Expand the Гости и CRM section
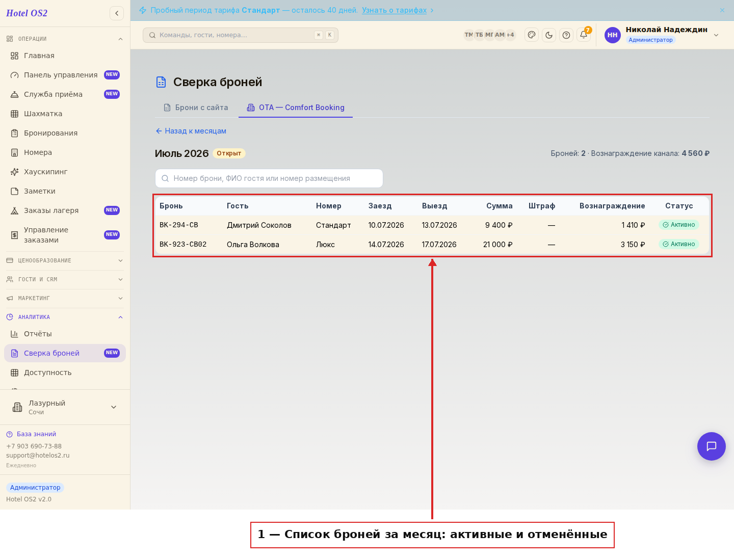This screenshot has height=560, width=734. [x=65, y=279]
